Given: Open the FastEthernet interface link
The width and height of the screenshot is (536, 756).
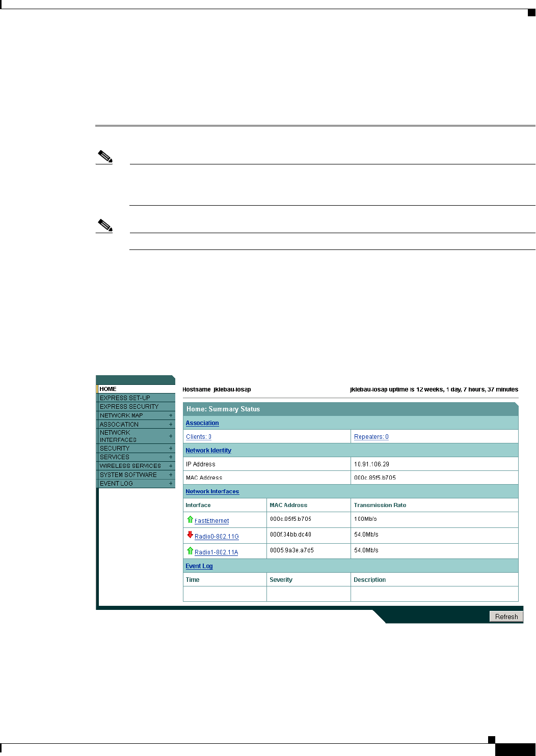Looking at the screenshot, I should click(x=212, y=521).
